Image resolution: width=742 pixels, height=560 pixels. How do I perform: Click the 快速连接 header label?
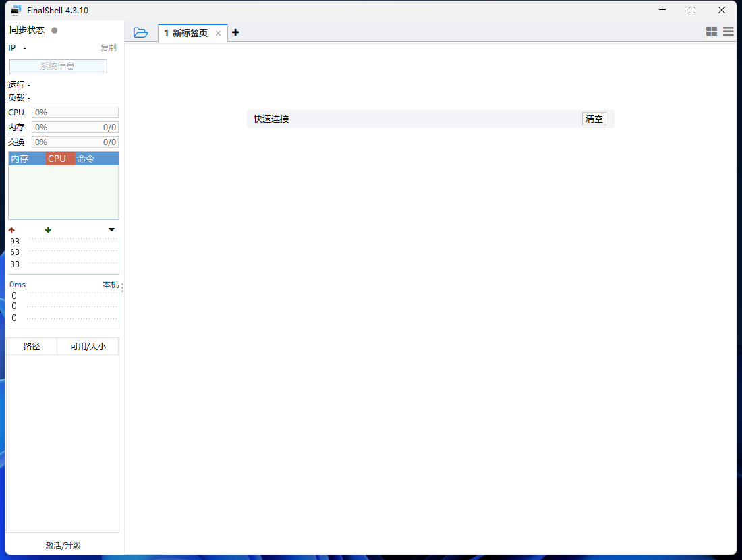pyautogui.click(x=271, y=119)
